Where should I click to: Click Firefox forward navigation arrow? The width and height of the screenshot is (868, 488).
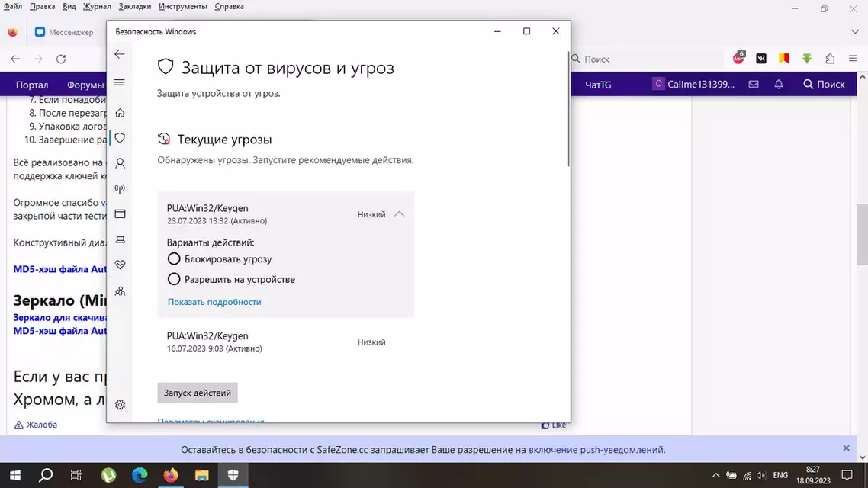point(38,59)
